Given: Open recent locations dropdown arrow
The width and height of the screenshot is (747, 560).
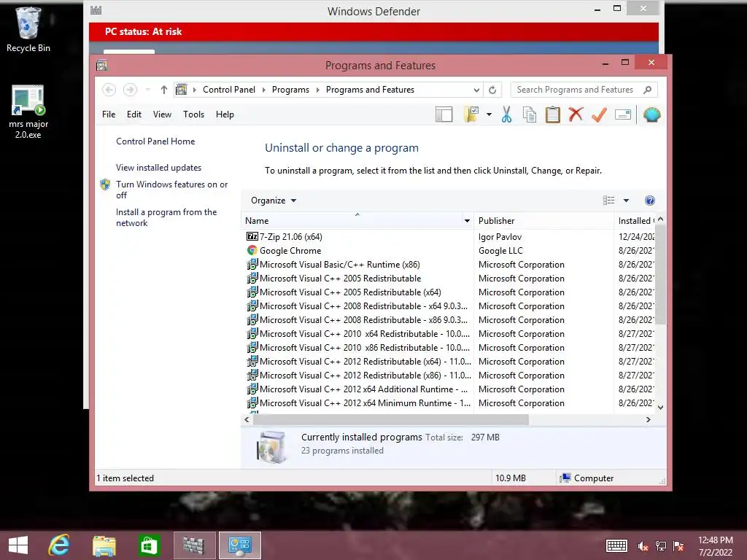Looking at the screenshot, I should pyautogui.click(x=147, y=90).
